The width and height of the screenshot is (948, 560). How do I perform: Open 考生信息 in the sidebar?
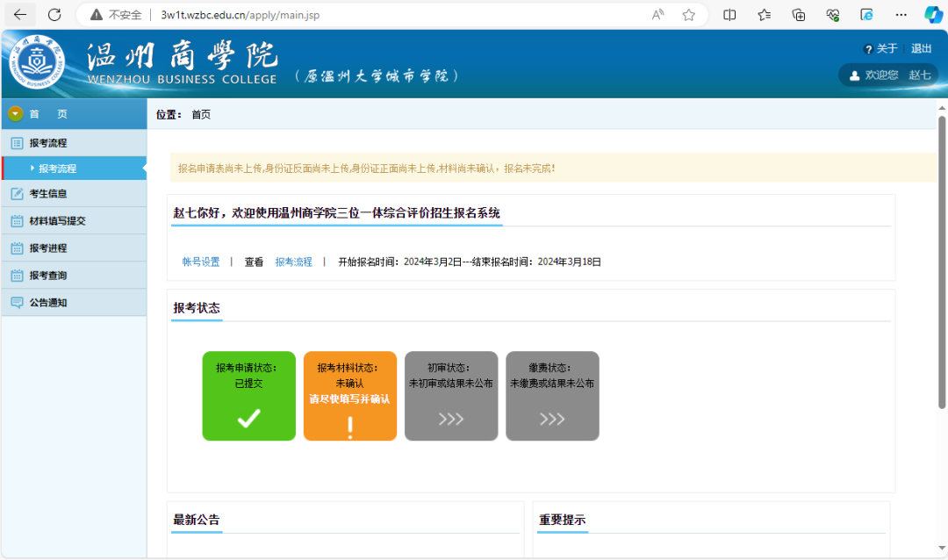click(x=48, y=194)
